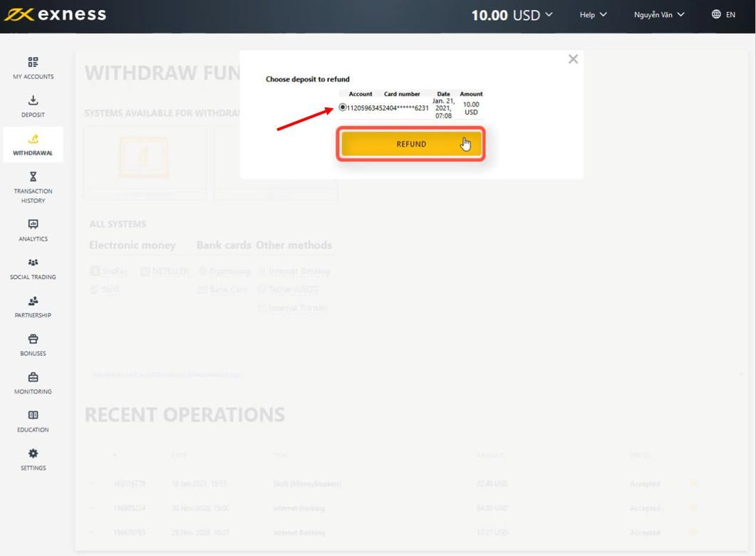The image size is (756, 556).
Task: Click the Bank cards tab heading
Action: pos(224,245)
